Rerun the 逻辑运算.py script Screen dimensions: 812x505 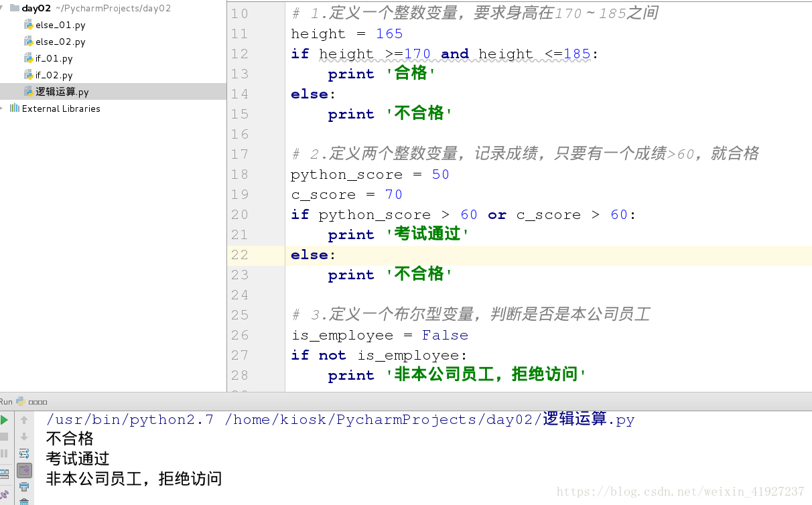click(5, 420)
